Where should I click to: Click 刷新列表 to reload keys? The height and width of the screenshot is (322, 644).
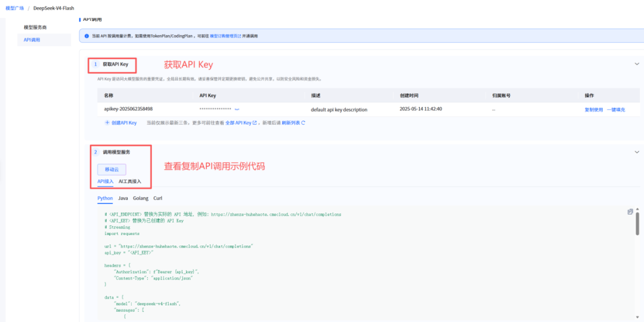coord(293,123)
